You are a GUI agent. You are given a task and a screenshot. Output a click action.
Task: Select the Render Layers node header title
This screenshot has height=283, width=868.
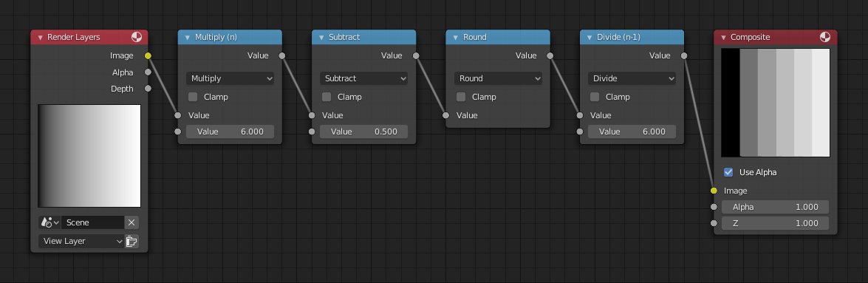click(74, 37)
